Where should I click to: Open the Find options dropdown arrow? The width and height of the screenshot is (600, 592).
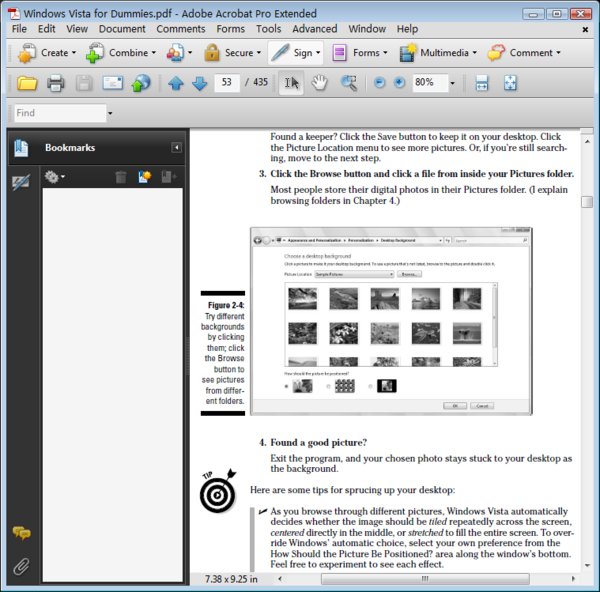point(110,113)
